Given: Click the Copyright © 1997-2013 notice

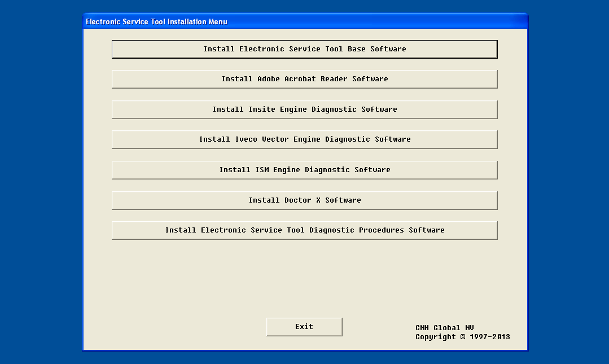Looking at the screenshot, I should [x=463, y=337].
